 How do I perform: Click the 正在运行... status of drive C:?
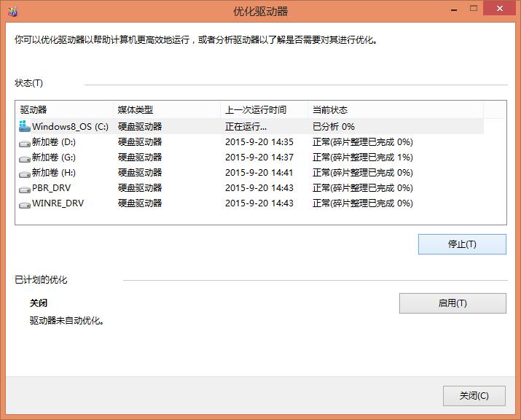coord(246,127)
